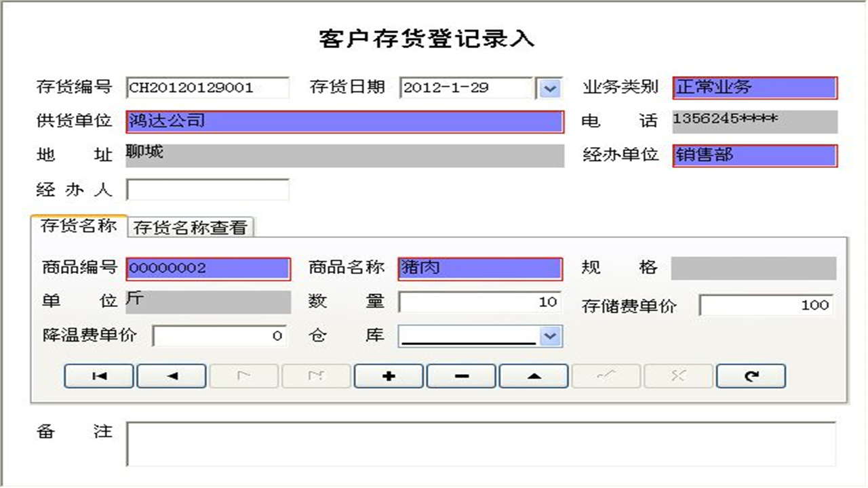Click the first record navigation icon
The height and width of the screenshot is (488, 868).
(98, 376)
